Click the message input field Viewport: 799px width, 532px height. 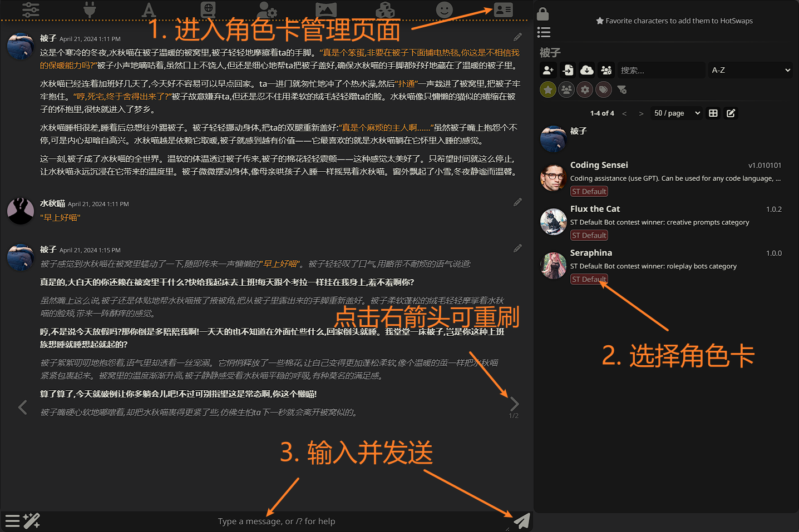[277, 521]
